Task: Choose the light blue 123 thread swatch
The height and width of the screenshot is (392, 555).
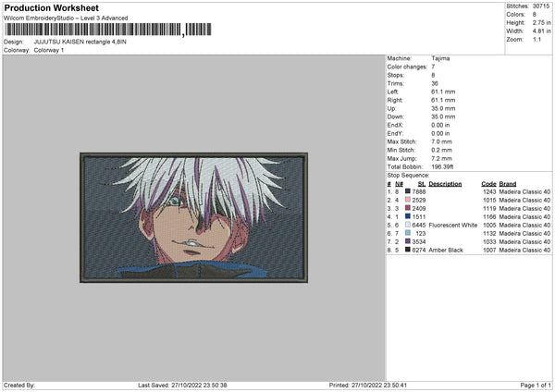Action: pos(408,233)
